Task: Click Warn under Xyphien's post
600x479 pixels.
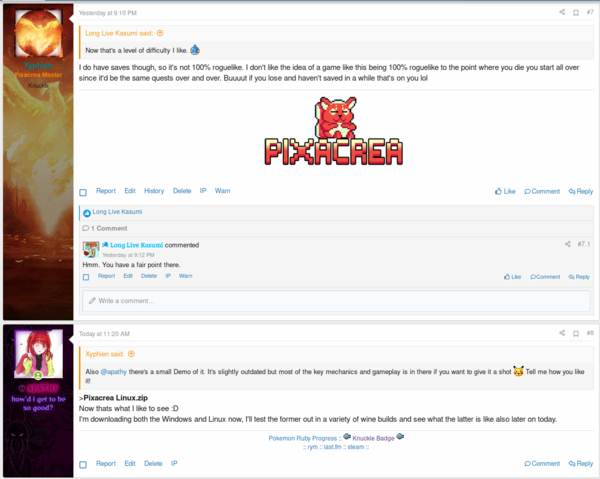Action: pos(222,191)
